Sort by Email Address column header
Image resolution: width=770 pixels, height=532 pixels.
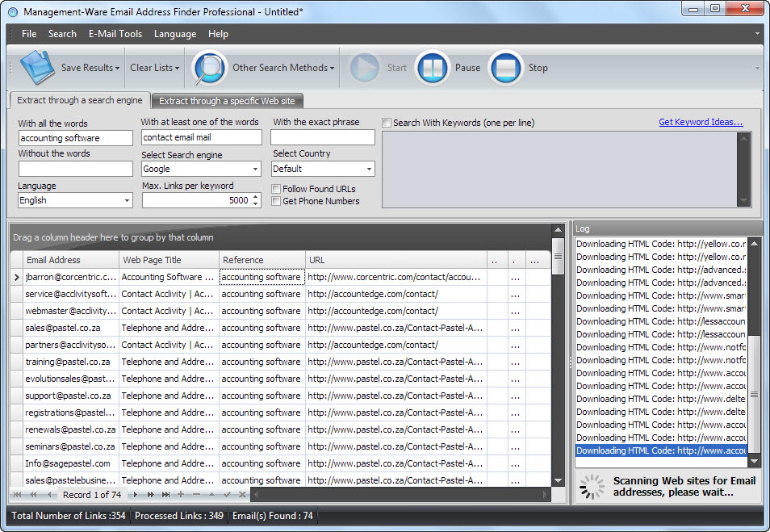pyautogui.click(x=71, y=260)
